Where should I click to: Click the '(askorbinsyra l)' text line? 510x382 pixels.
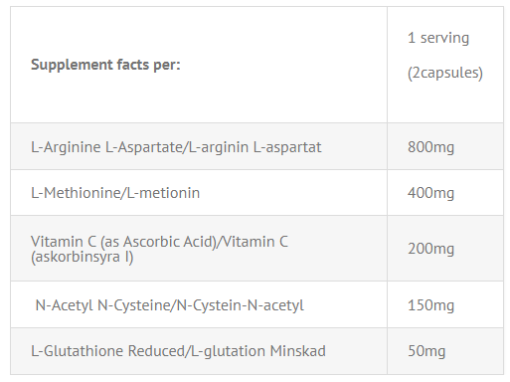tap(82, 257)
